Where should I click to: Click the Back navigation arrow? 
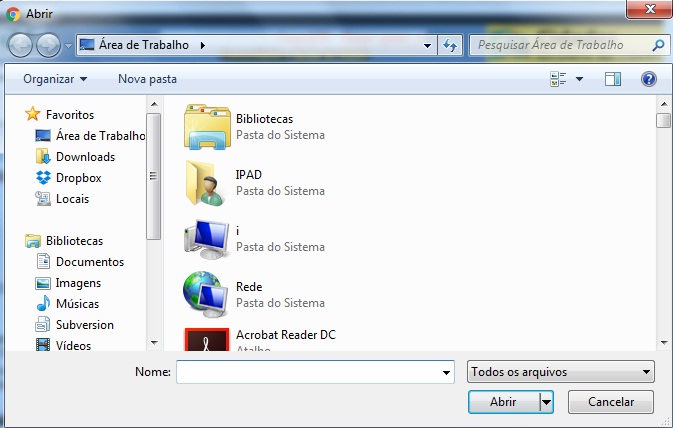(20, 45)
